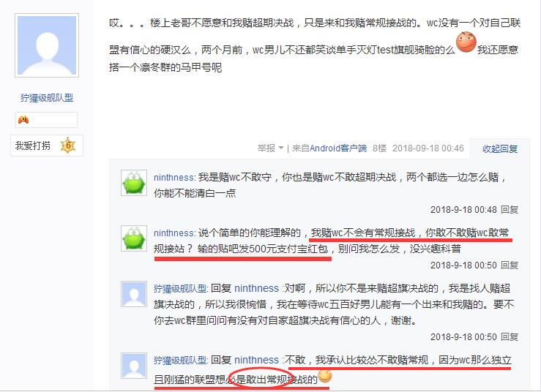Open the mentioned ninthness link in third reply
The width and height of the screenshot is (541, 392).
(x=256, y=288)
